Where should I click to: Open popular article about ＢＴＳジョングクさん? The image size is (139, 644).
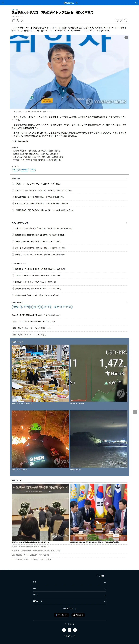click(42, 204)
